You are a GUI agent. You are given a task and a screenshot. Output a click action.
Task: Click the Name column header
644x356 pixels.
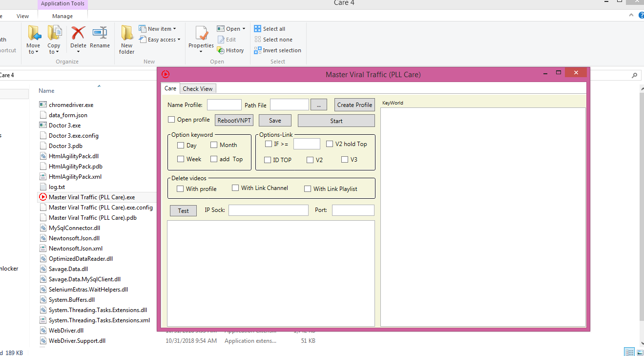(x=46, y=91)
